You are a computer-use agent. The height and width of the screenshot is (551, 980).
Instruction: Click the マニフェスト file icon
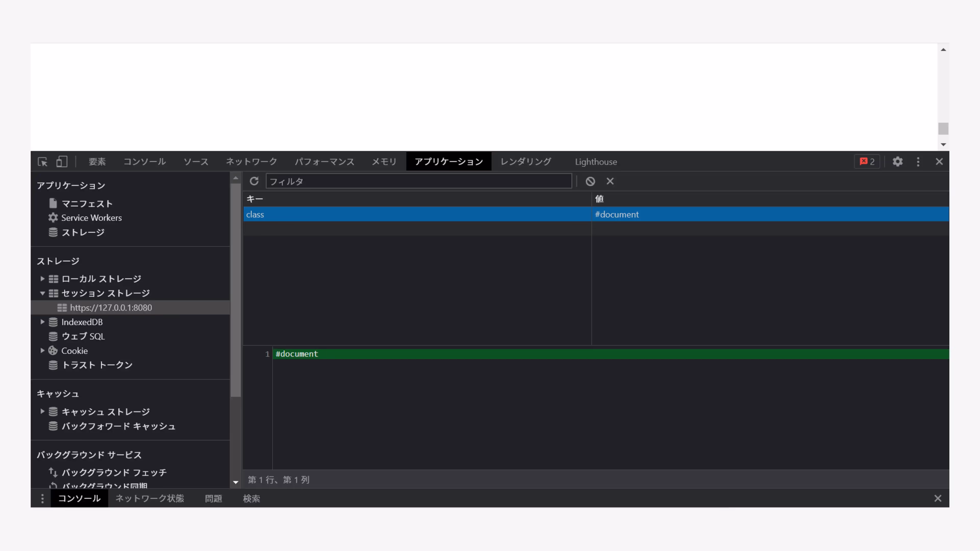[x=53, y=204]
